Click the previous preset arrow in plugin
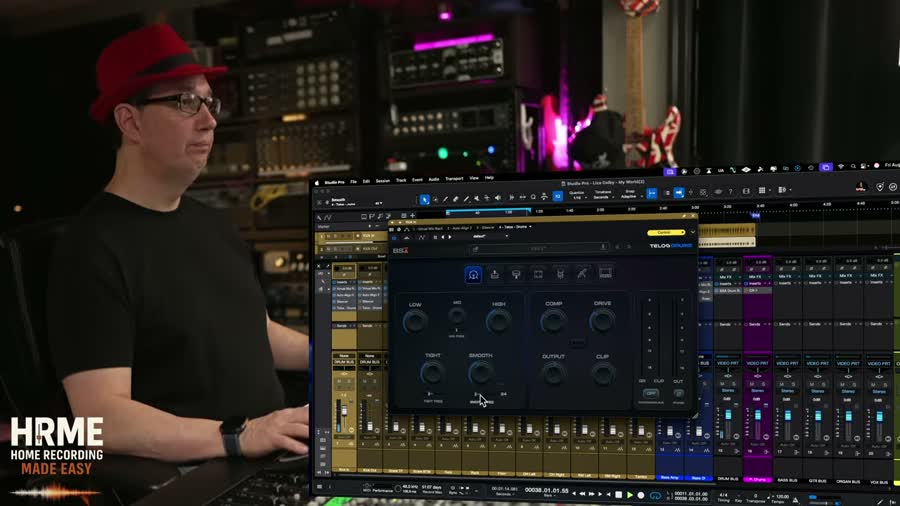Image resolution: width=900 pixels, height=506 pixels. [x=443, y=237]
